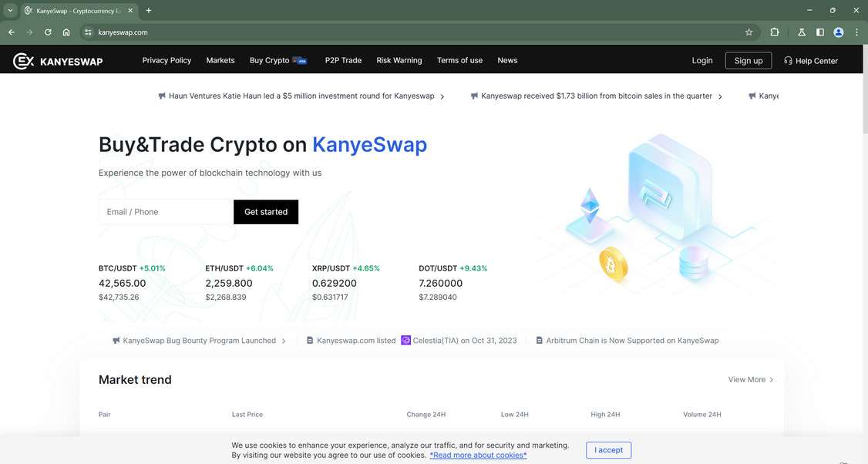Click chevron after bitcoin sales quarter headline
This screenshot has height=464, width=868.
point(719,96)
